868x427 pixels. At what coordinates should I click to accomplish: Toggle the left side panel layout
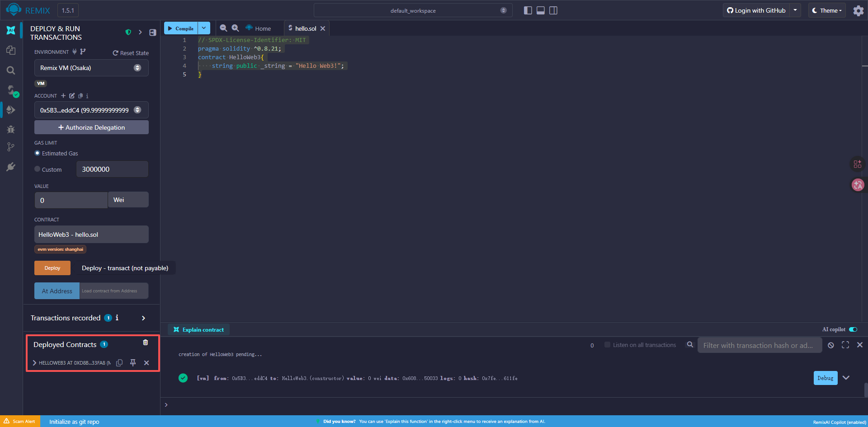point(528,10)
